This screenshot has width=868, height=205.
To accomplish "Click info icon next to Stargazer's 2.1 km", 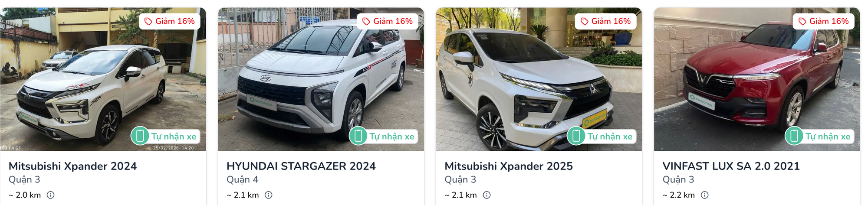I will pyautogui.click(x=269, y=195).
